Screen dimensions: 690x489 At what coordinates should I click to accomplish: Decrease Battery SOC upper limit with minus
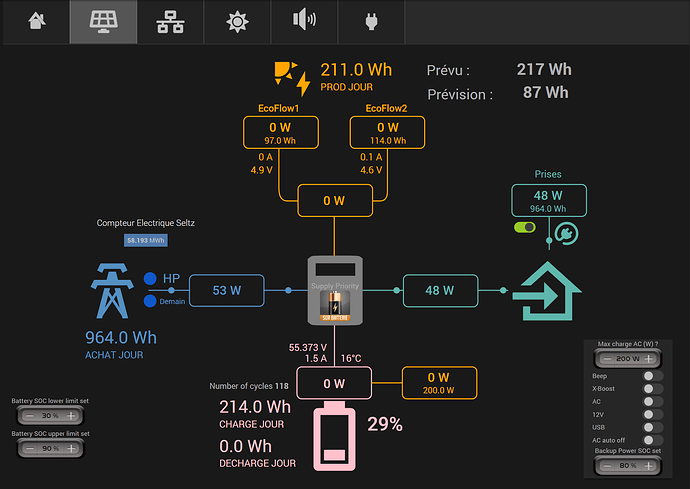pos(29,449)
